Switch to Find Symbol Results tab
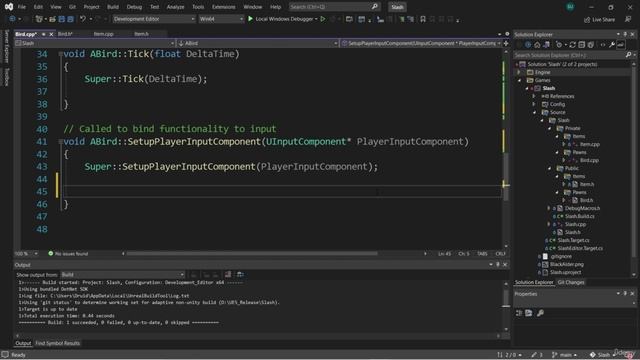This screenshot has width=640, height=360. pos(58,343)
